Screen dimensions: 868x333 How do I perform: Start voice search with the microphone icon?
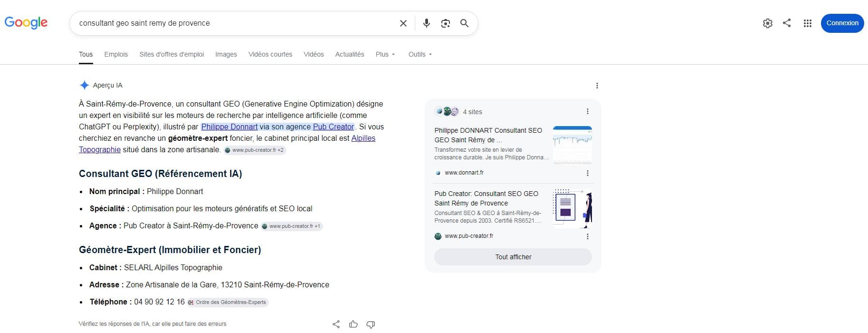coord(427,23)
